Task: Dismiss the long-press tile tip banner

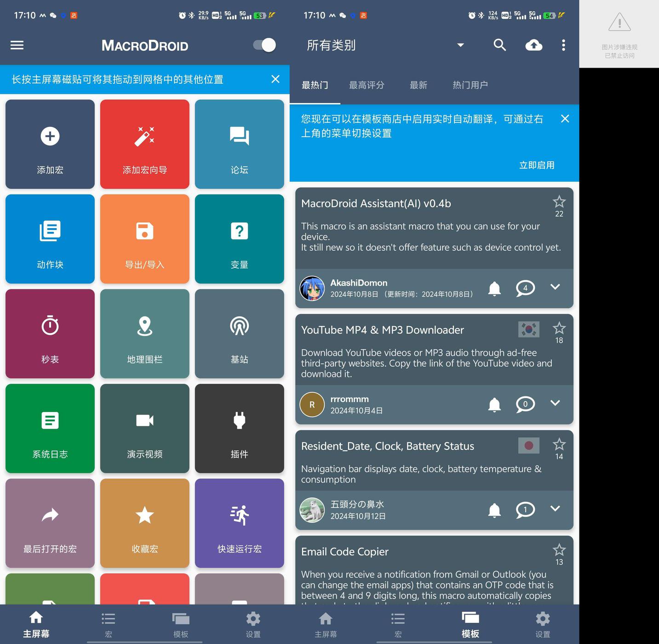Action: [275, 79]
